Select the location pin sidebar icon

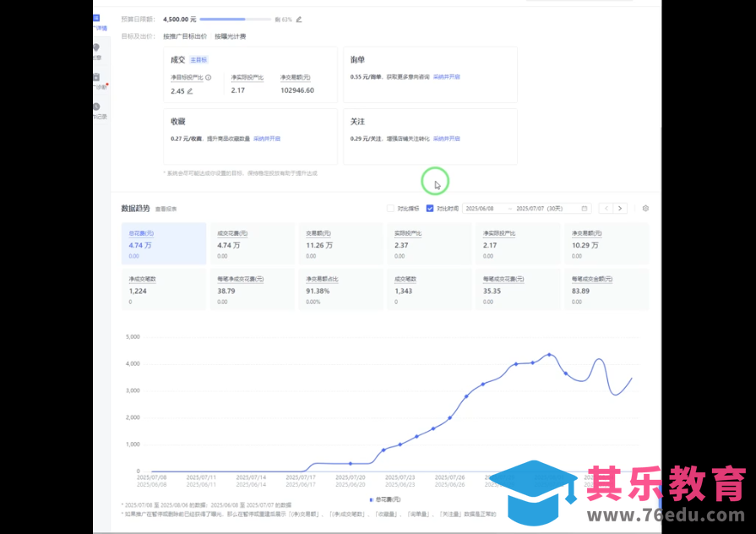tap(96, 49)
